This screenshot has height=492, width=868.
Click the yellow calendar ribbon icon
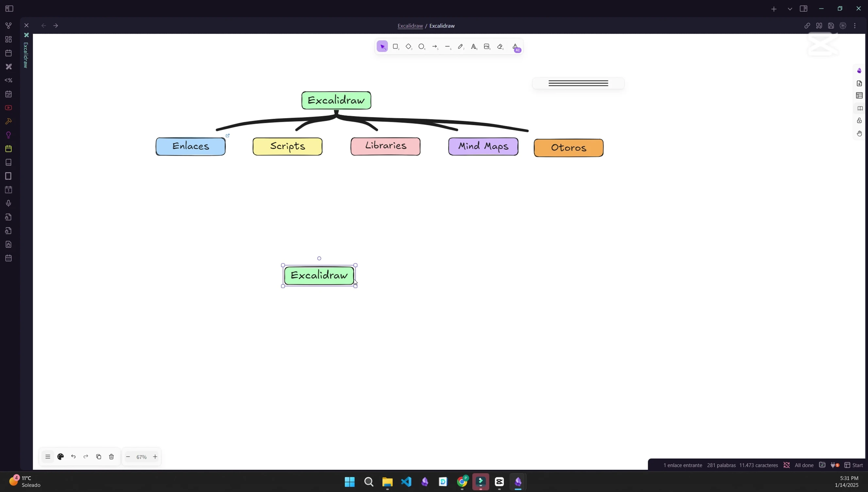click(x=8, y=149)
